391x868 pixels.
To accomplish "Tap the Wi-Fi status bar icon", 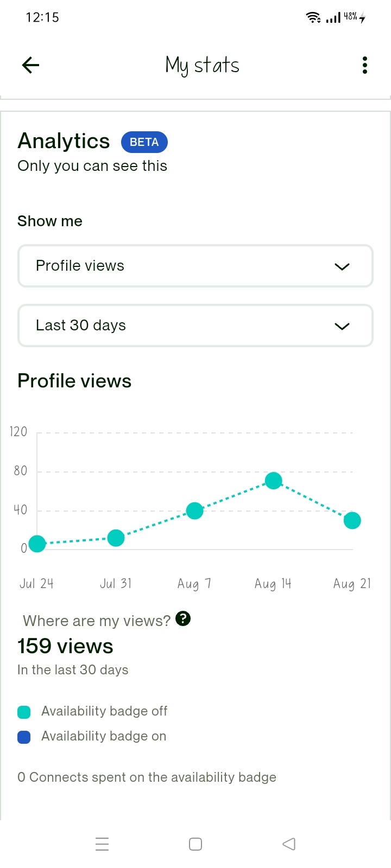I will click(313, 17).
